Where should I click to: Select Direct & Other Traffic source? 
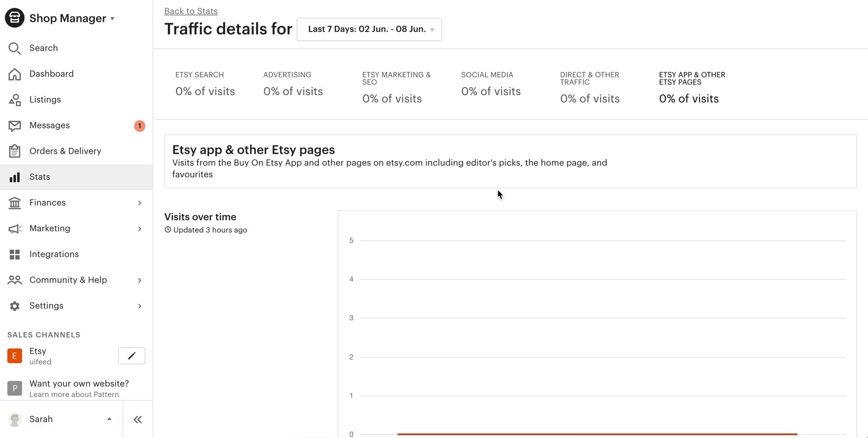(x=590, y=88)
